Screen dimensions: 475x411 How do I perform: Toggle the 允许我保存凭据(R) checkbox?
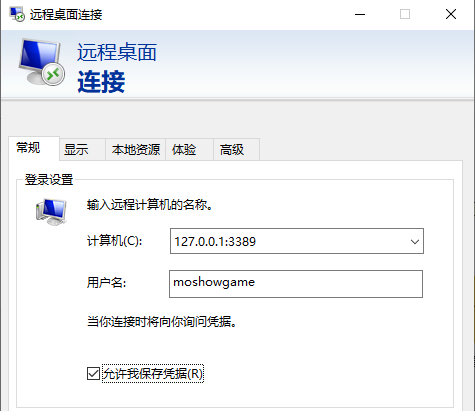coord(93,373)
